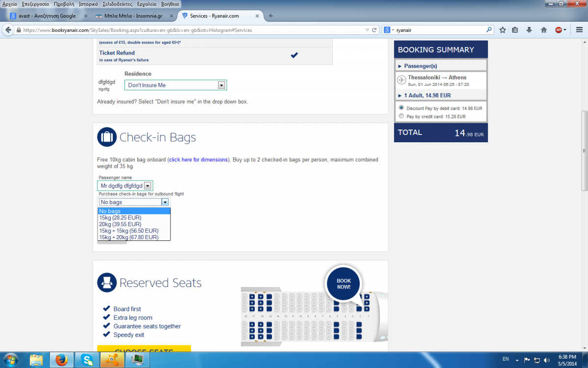Click the search magnifier in search box
Viewport: 588px width, 368px height.
point(489,30)
